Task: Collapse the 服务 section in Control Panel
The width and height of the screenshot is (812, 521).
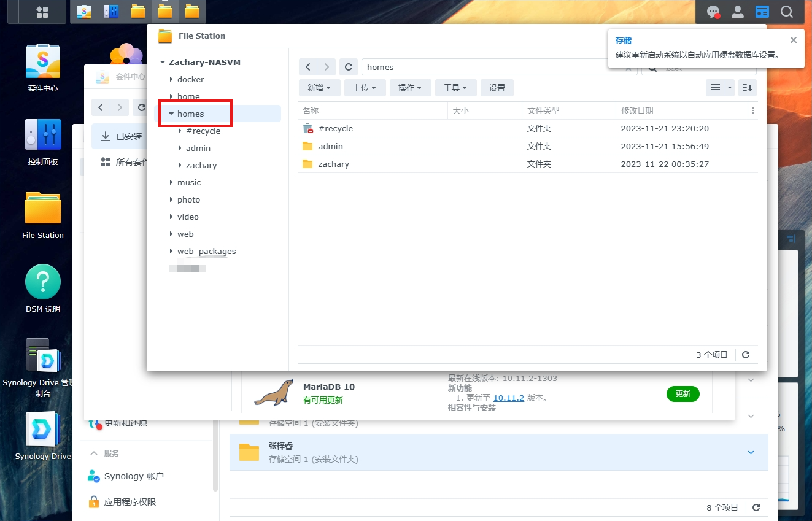Action: click(94, 453)
